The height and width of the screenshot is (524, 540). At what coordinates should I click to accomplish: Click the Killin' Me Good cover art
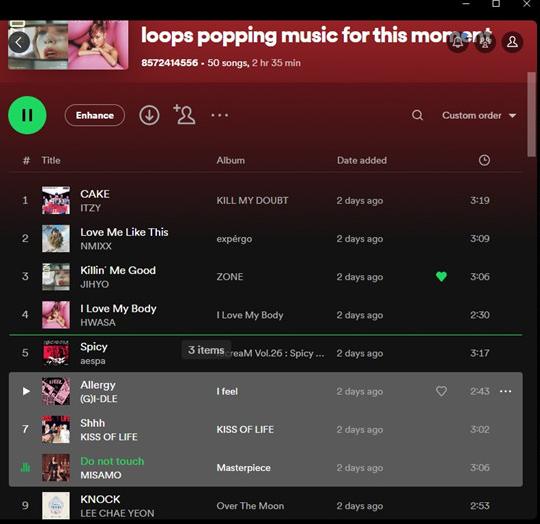point(56,277)
